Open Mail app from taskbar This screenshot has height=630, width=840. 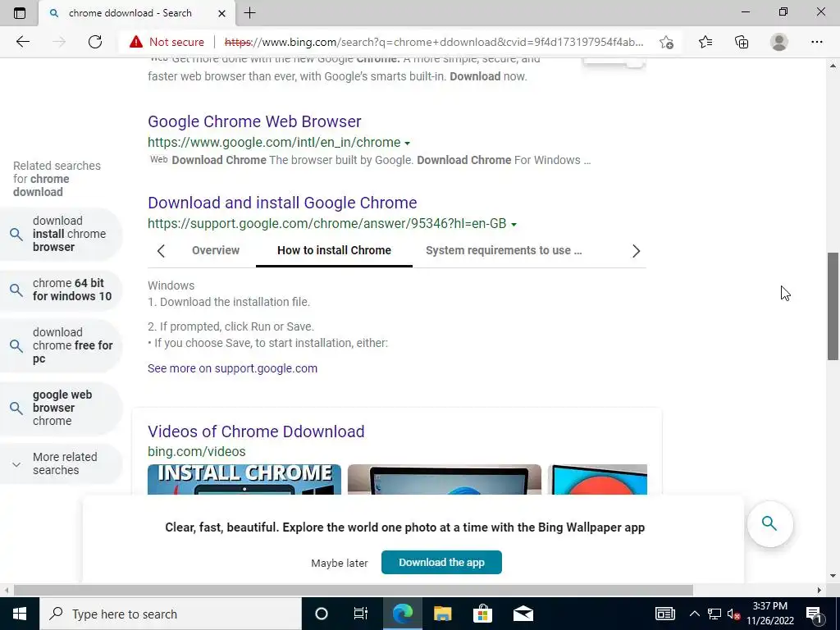tap(523, 614)
